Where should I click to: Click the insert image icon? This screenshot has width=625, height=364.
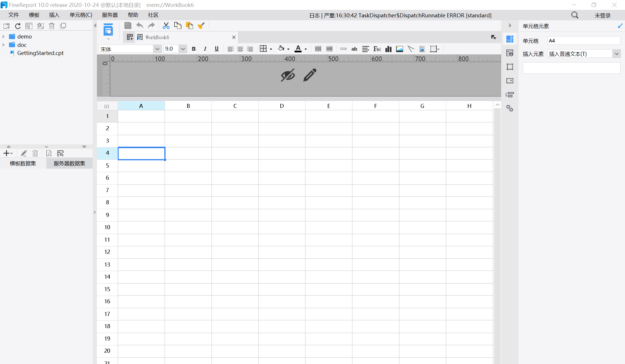click(x=400, y=49)
